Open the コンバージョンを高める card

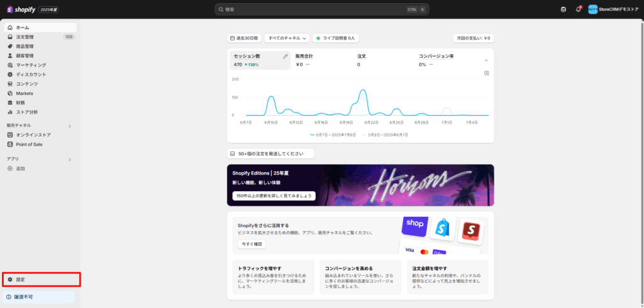click(x=360, y=277)
